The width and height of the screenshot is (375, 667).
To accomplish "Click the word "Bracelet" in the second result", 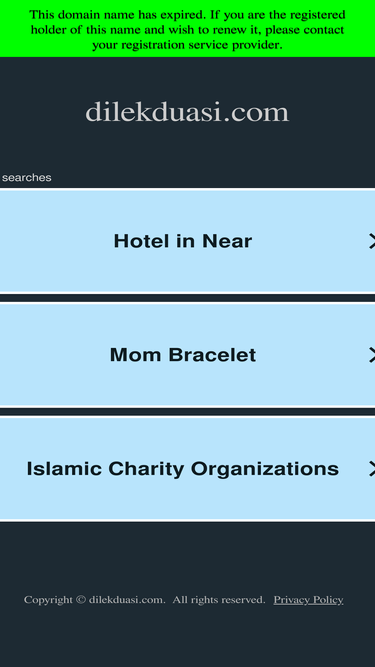I will [x=212, y=355].
